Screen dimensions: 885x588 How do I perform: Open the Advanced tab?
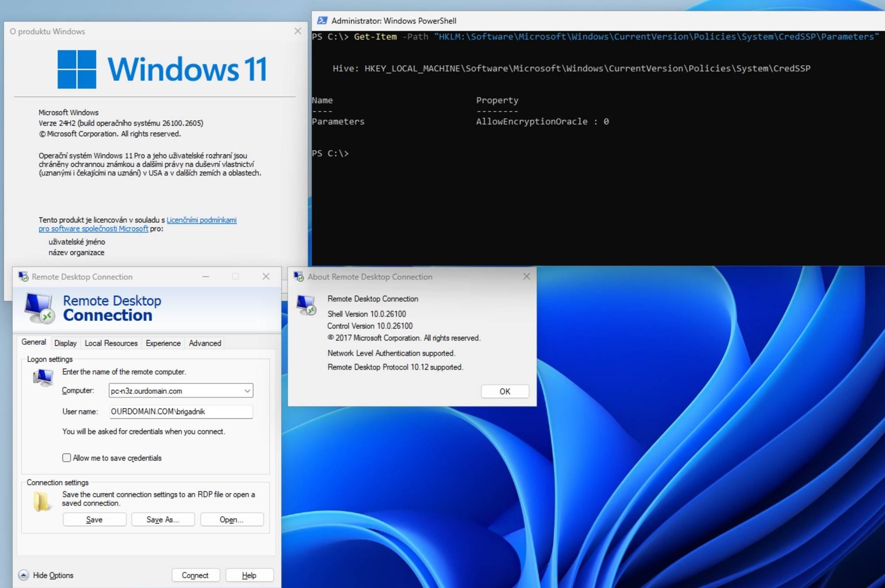(205, 343)
